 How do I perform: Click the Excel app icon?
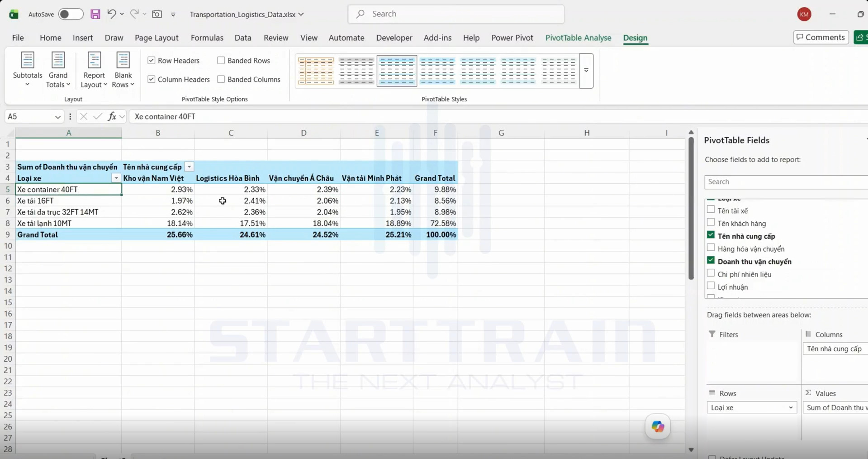(x=14, y=14)
